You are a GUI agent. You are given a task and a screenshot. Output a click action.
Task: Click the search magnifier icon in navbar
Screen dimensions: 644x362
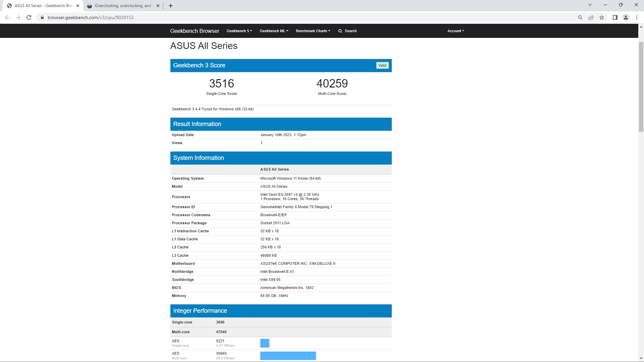[x=340, y=31]
